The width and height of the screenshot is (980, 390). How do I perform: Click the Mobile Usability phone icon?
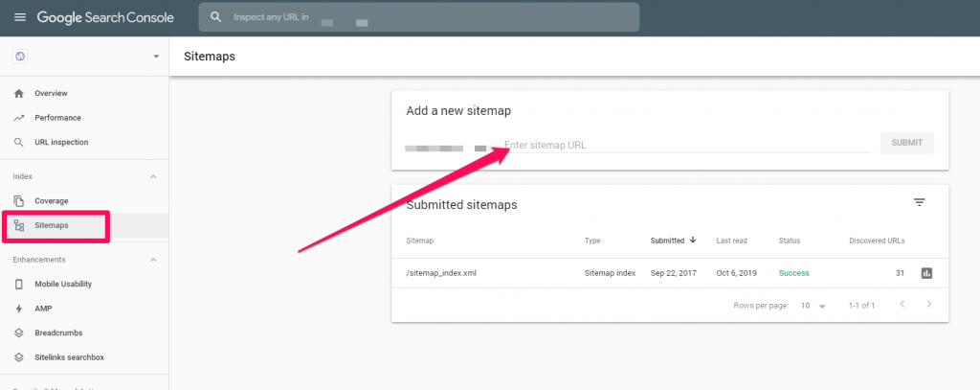coord(19,284)
